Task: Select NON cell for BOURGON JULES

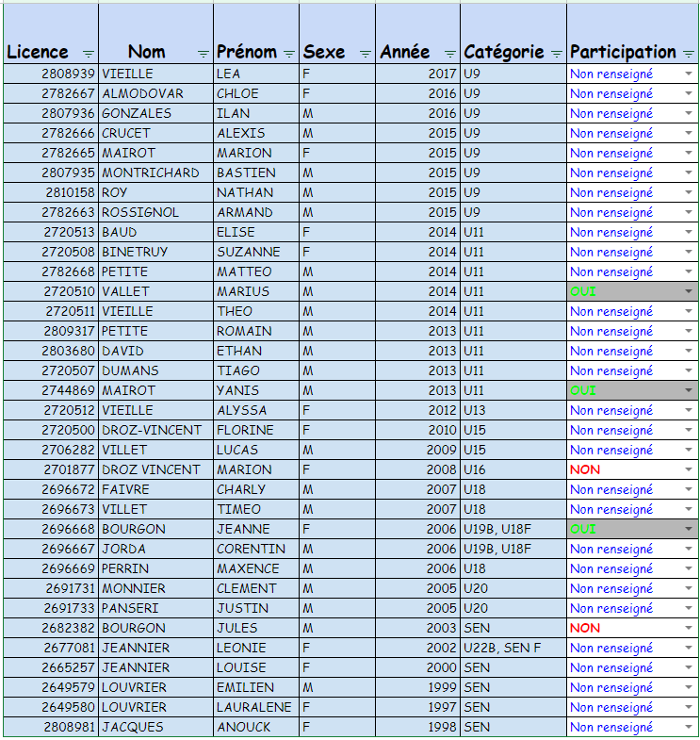Action: tap(633, 628)
